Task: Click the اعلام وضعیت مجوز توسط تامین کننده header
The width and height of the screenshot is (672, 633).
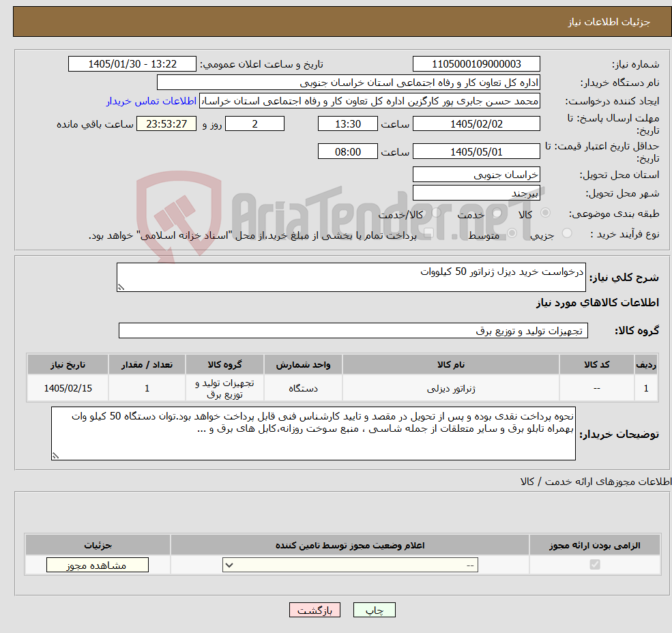Action: 350,545
